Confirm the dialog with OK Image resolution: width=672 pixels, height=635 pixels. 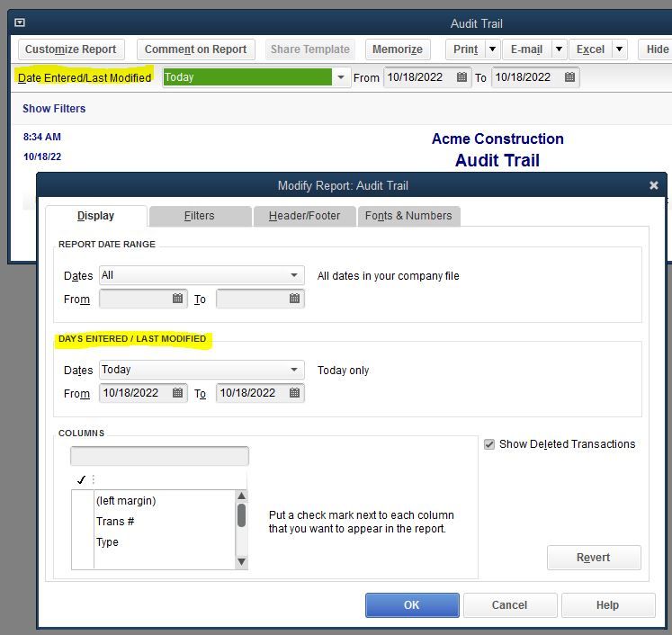[412, 605]
